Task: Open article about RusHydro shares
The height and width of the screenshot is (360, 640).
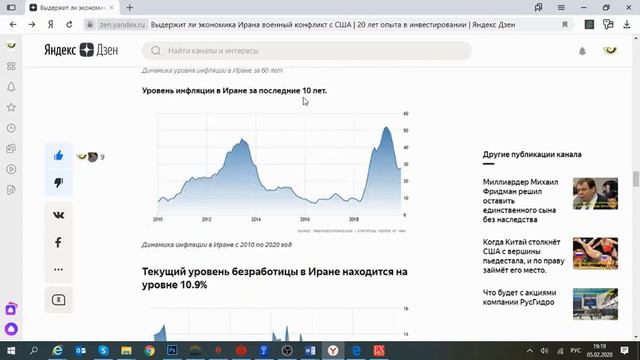Action: pyautogui.click(x=520, y=298)
